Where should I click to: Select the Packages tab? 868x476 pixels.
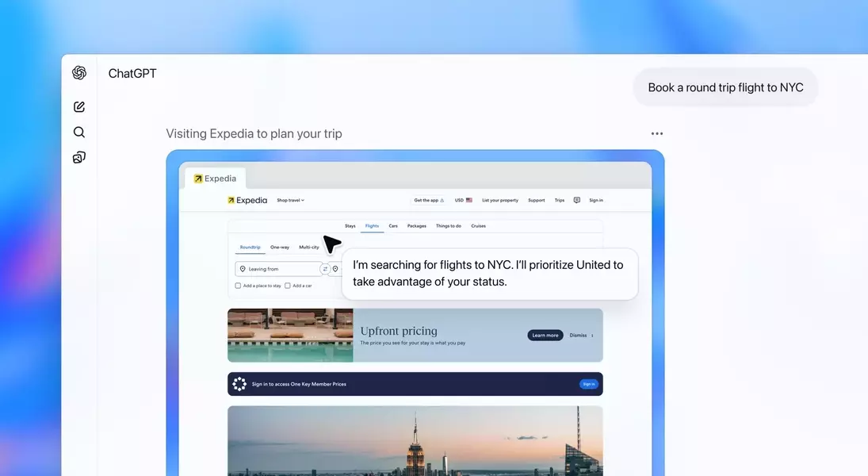tap(417, 226)
